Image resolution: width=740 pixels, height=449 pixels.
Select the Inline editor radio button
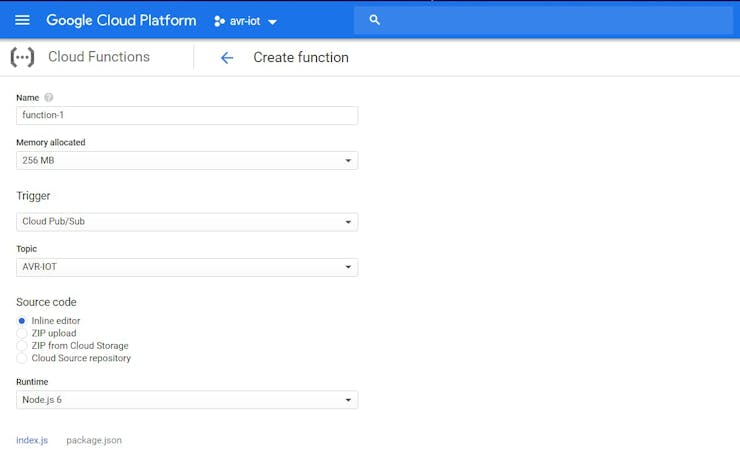point(22,321)
